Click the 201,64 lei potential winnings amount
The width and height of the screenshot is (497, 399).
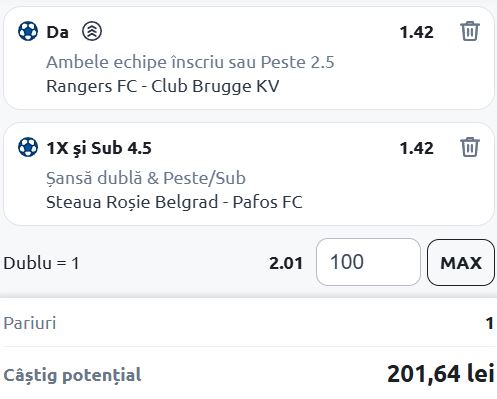[441, 374]
